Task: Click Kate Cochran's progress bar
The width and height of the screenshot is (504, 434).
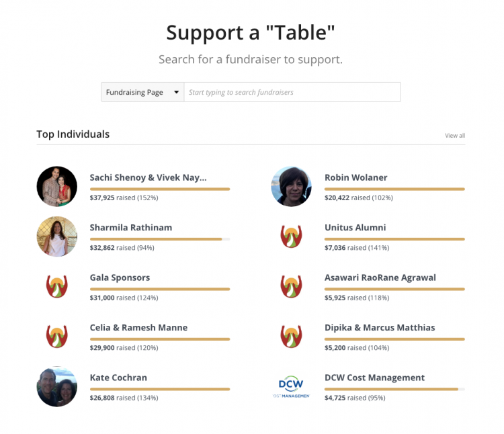Action: 159,389
